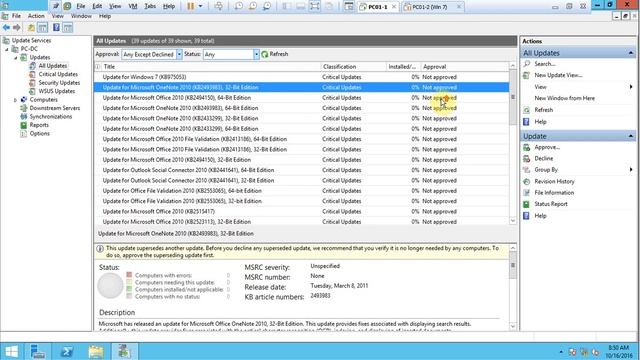Select the Security Updates tree item
The height and width of the screenshot is (360, 640).
click(59, 83)
